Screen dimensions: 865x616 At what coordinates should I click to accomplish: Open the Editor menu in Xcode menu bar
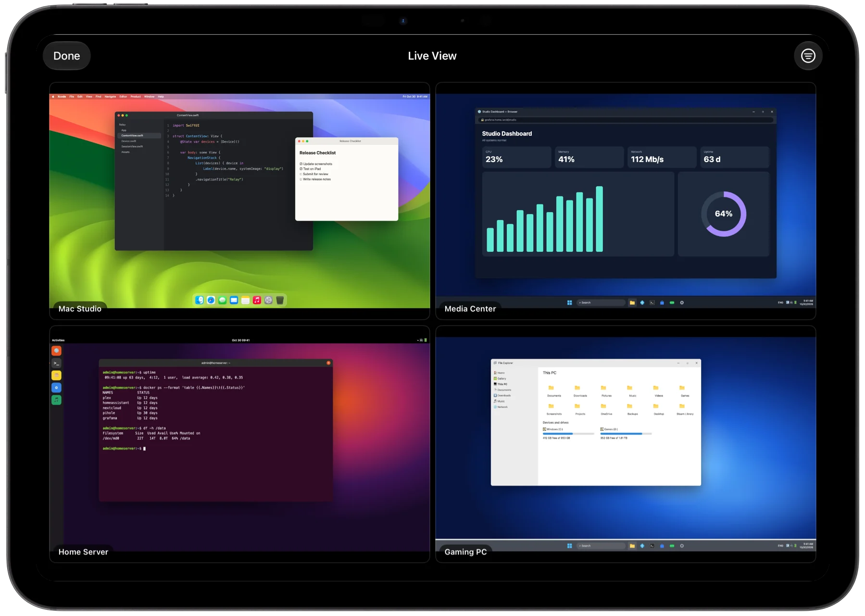point(123,97)
